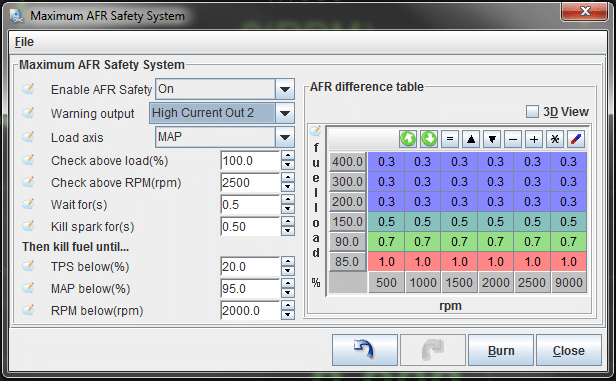Open the Enable AFR Safety dropdown
The width and height of the screenshot is (616, 381).
(285, 89)
